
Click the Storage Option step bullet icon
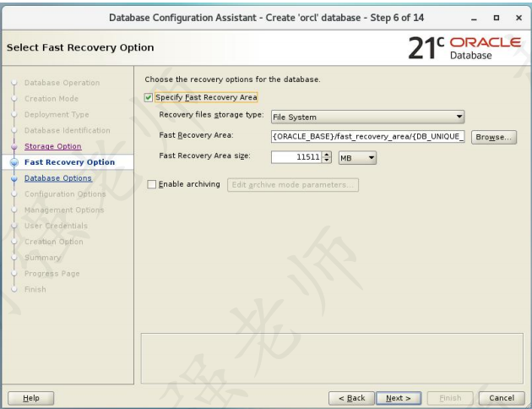pos(14,147)
